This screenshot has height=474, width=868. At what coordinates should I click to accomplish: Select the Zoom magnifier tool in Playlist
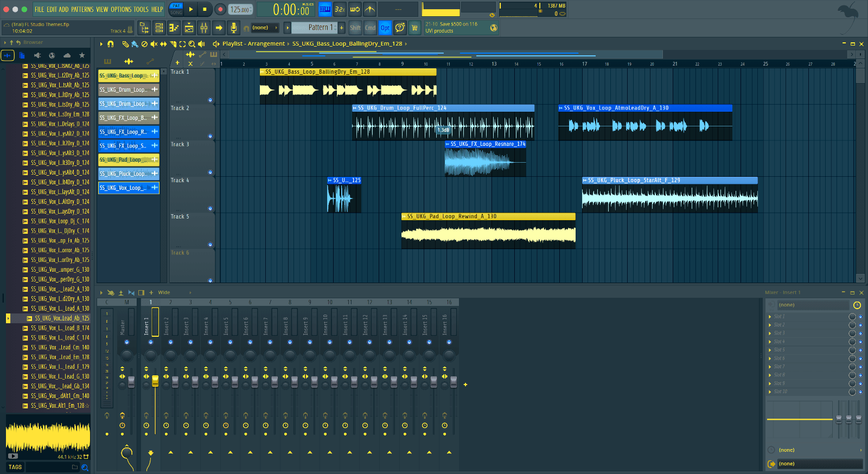pos(192,44)
